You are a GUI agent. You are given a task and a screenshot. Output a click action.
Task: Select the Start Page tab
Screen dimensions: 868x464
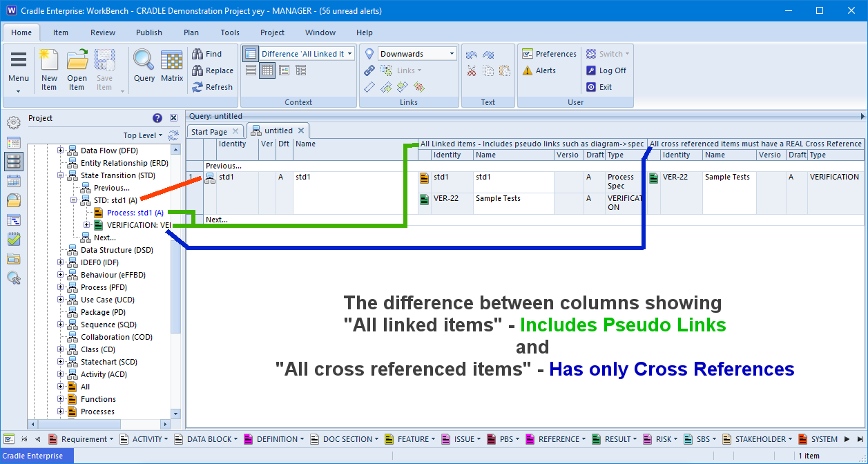coord(209,130)
